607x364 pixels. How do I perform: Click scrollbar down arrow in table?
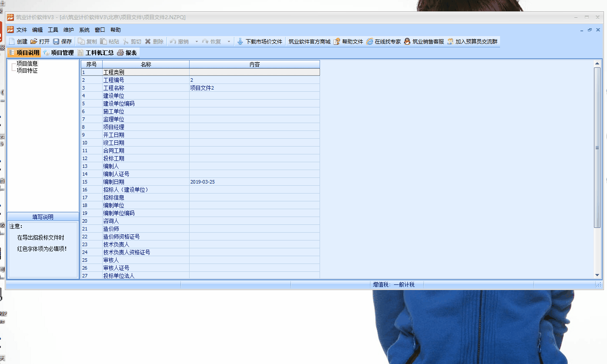coord(597,275)
